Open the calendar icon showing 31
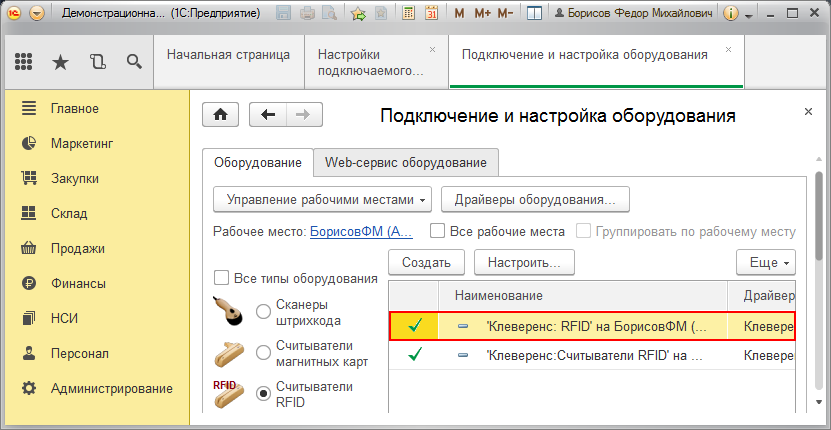This screenshot has height=430, width=831. tap(432, 14)
